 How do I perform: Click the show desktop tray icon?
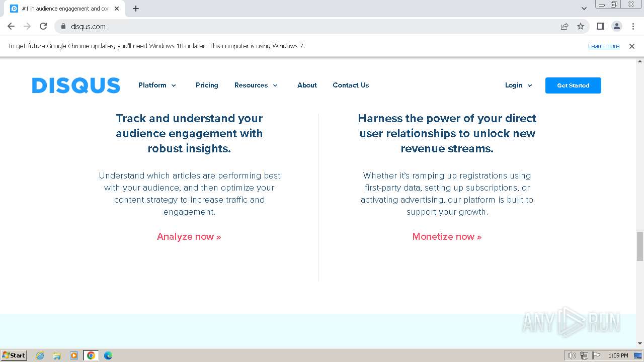coord(638,355)
